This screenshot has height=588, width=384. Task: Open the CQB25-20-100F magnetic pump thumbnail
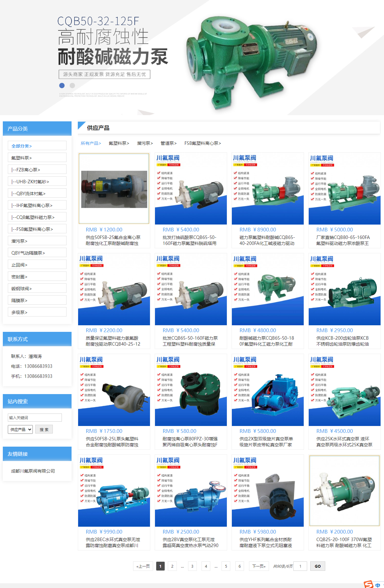tap(344, 491)
